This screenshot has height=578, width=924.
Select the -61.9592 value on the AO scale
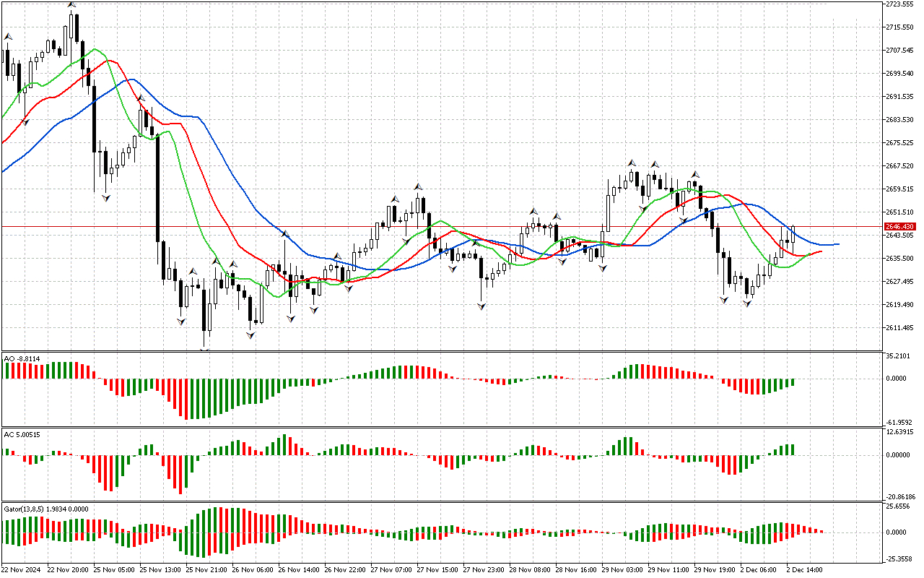(x=899, y=422)
